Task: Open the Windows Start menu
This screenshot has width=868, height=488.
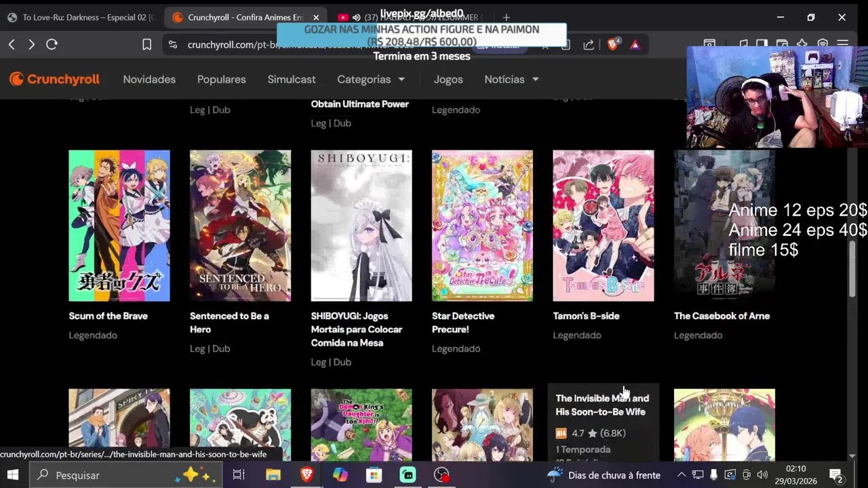Action: [13, 475]
